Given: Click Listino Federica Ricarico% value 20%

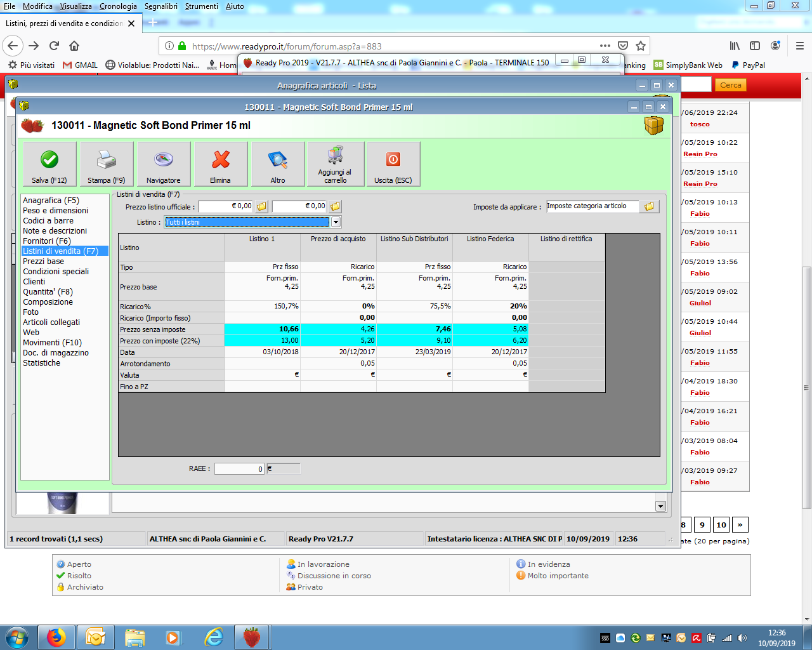Looking at the screenshot, I should click(x=490, y=306).
